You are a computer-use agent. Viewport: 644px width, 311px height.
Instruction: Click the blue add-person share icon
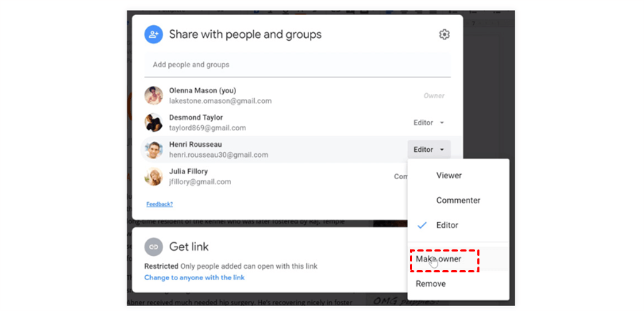154,34
